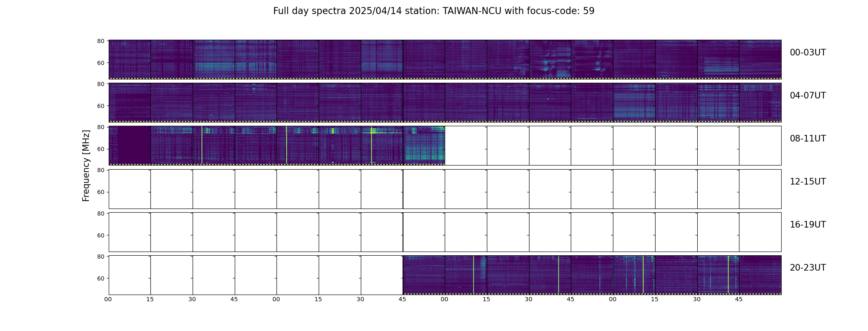
Task: Click the '80' tick label of the 00-03UT row
Action: point(100,41)
